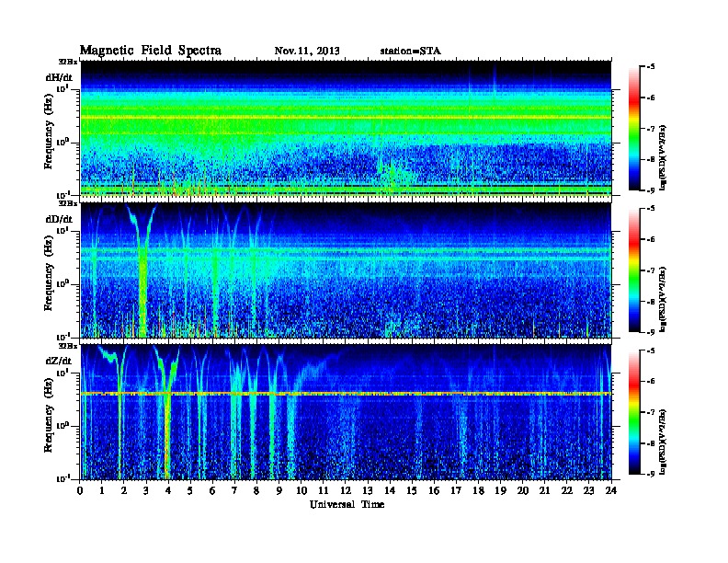
Task: Click the 10^0 frequency tick of dZ/dt panel
Action: (63, 426)
